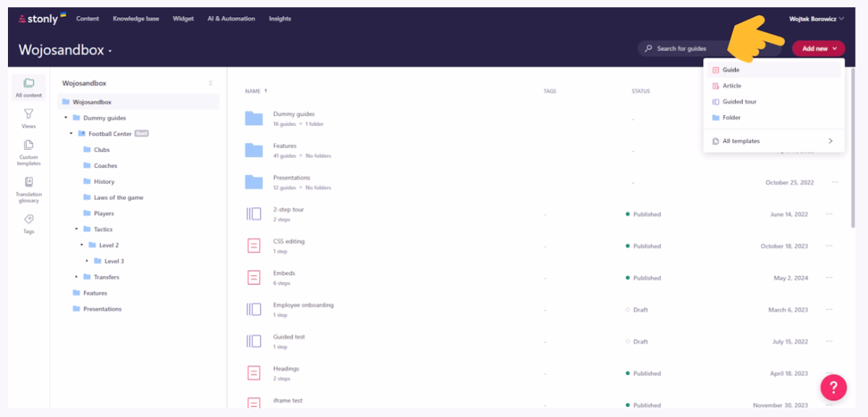Image resolution: width=868 pixels, height=417 pixels.
Task: Select Wojosandbox root in folder tree
Action: (x=138, y=102)
